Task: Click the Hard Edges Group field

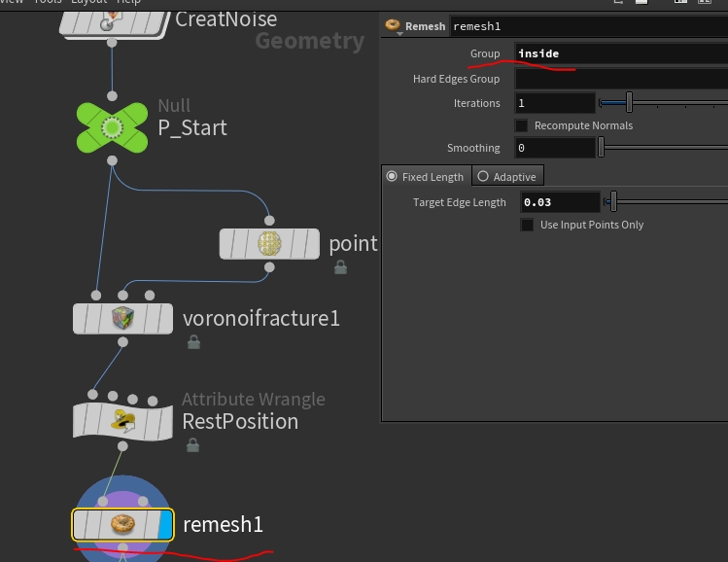Action: [621, 79]
